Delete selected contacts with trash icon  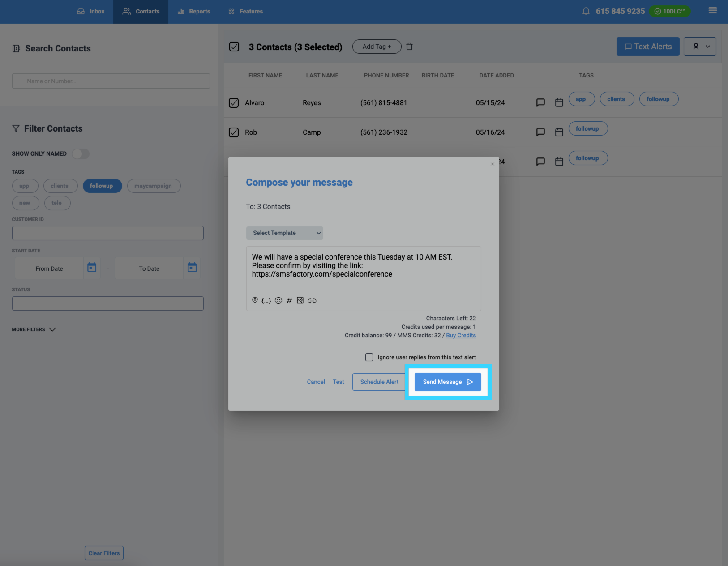click(x=409, y=47)
